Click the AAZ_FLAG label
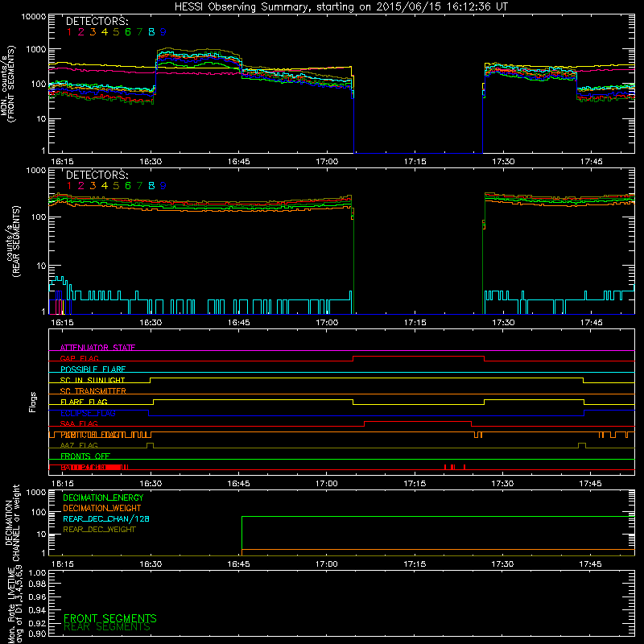The image size is (644, 644). (79, 445)
